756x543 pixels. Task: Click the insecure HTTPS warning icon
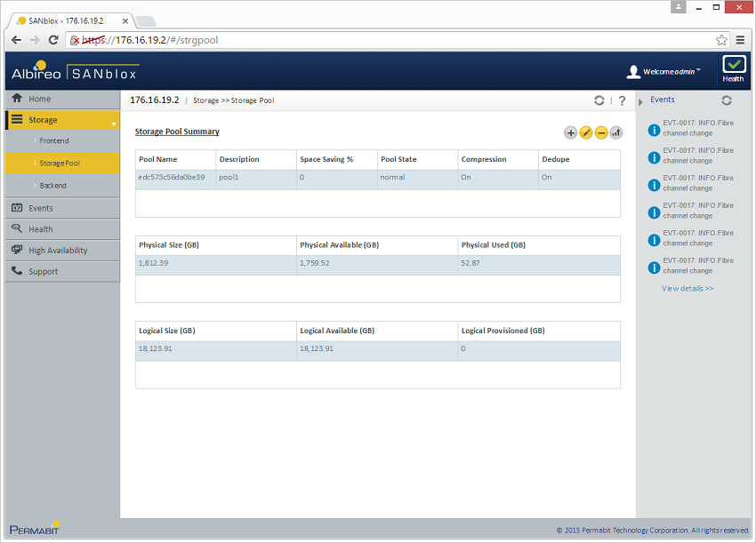74,40
